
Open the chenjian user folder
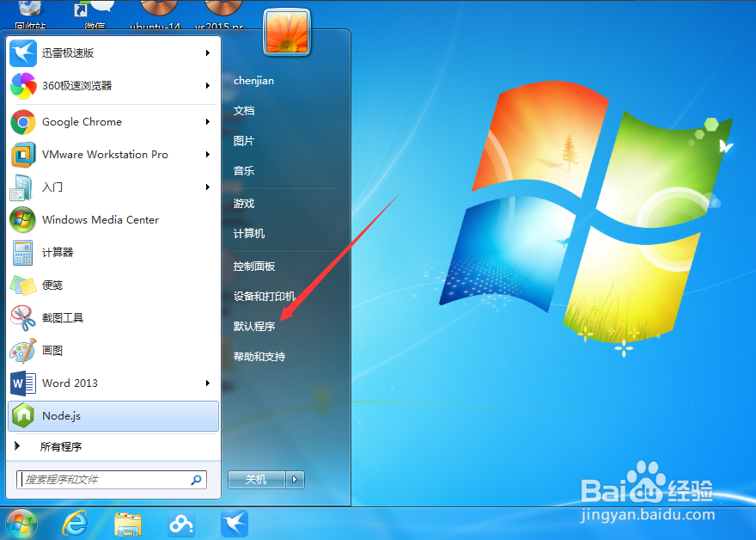point(253,81)
